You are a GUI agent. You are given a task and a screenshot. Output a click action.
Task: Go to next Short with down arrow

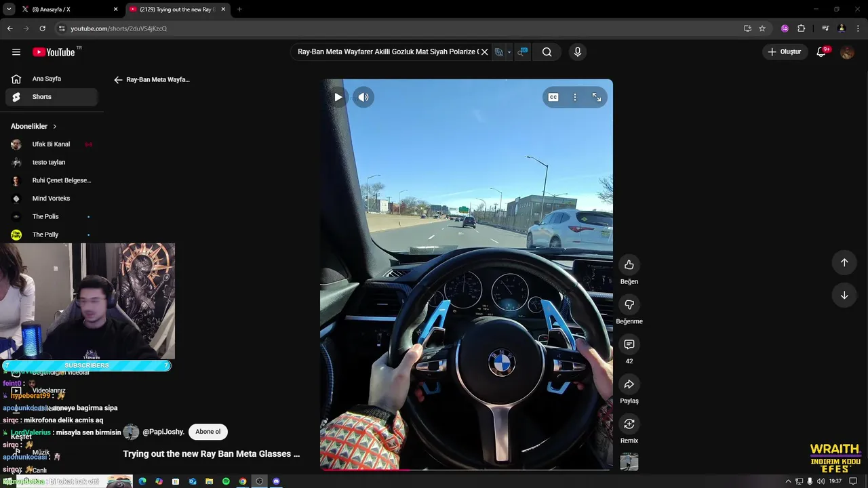844,295
